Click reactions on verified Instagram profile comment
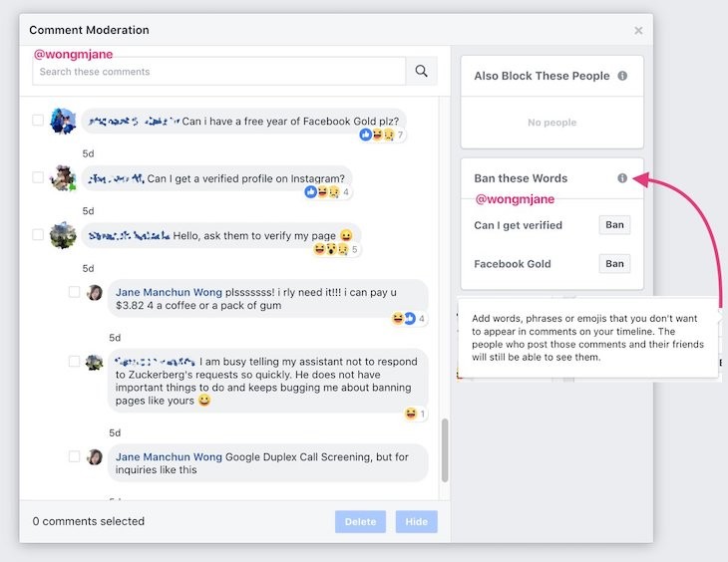 pos(328,191)
